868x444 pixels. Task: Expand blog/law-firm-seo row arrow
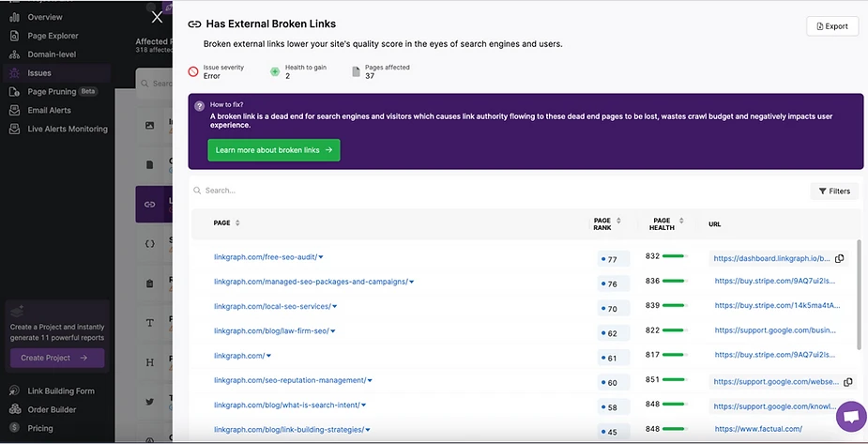pyautogui.click(x=333, y=331)
